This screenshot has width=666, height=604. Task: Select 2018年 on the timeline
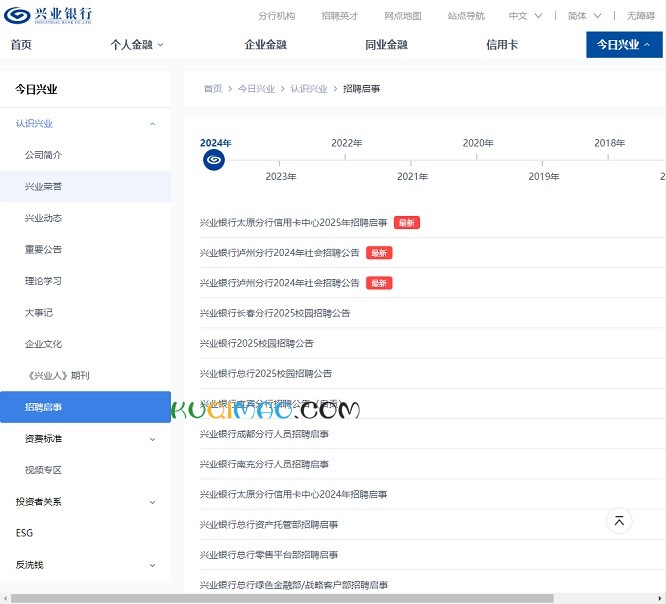coord(610,143)
